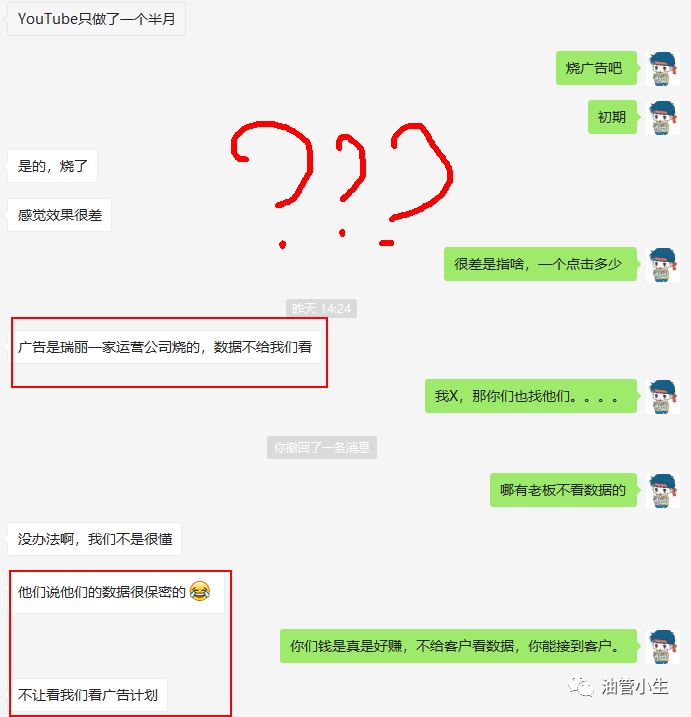Screen dimensions: 691x717
Task: Click the '广告是瑞丽一家运营公司烧的' message
Action: click(165, 347)
